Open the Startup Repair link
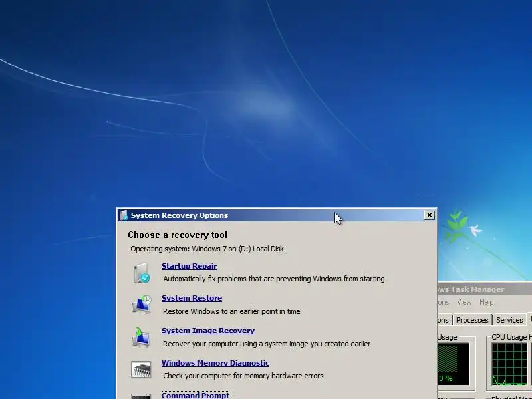532x399 pixels. [189, 267]
